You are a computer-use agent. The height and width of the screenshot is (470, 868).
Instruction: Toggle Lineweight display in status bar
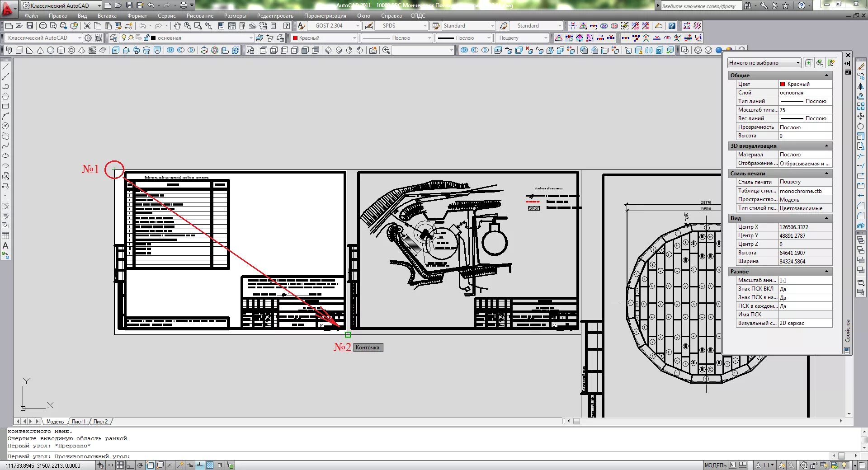tap(200, 465)
